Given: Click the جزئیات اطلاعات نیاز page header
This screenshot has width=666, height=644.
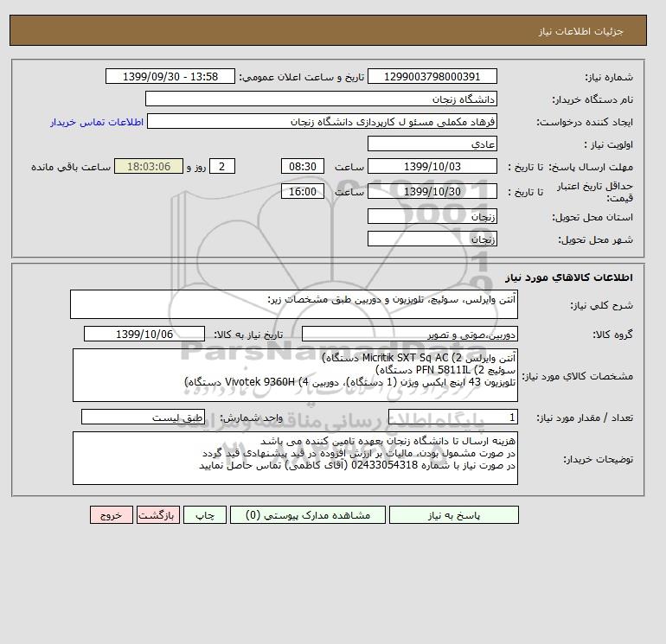Looking at the screenshot, I should pos(580,31).
